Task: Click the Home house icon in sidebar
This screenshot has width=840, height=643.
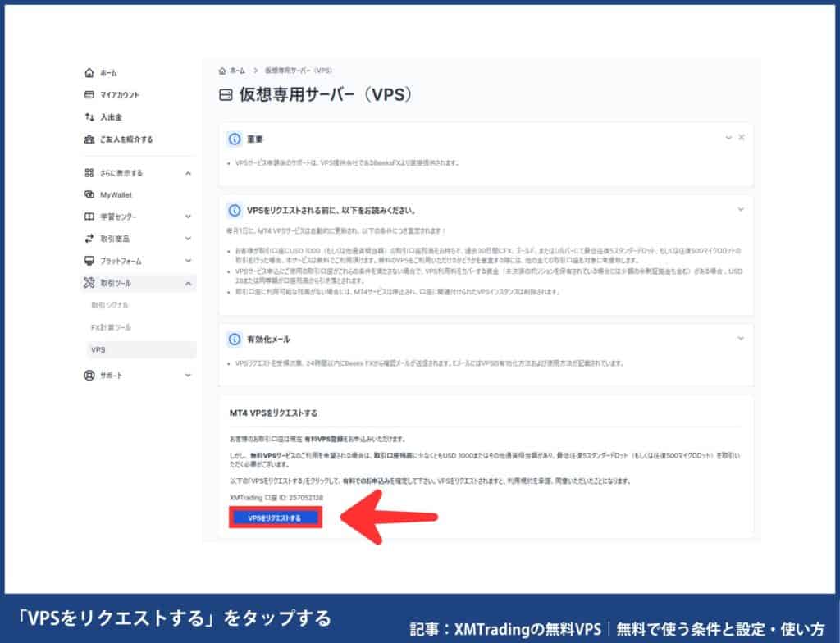Action: 89,72
